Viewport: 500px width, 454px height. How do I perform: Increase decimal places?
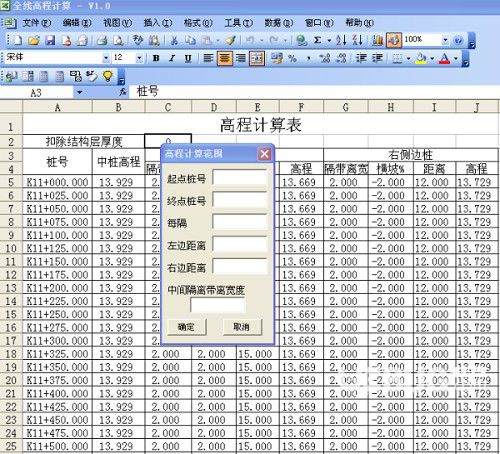325,59
